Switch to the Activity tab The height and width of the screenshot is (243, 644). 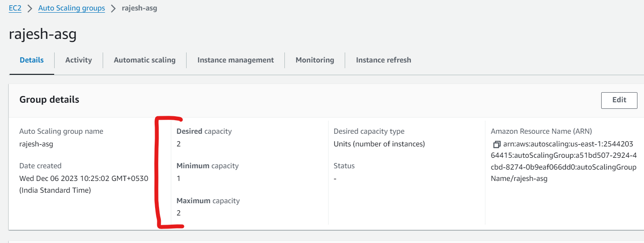coord(79,60)
